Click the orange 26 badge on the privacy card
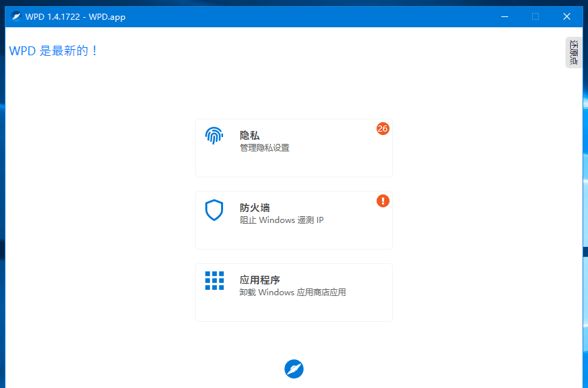This screenshot has width=588, height=388. tap(383, 129)
